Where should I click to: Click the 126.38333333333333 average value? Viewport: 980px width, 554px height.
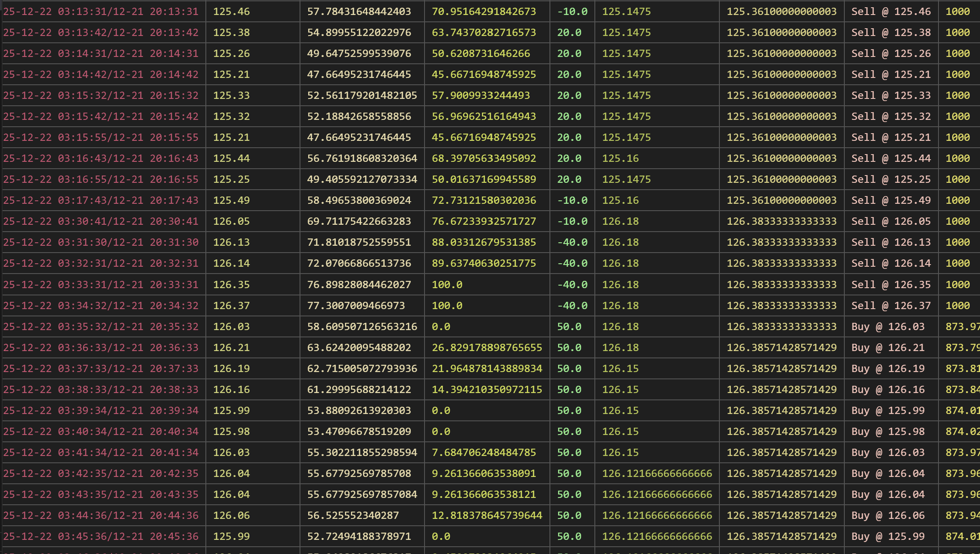pyautogui.click(x=782, y=221)
